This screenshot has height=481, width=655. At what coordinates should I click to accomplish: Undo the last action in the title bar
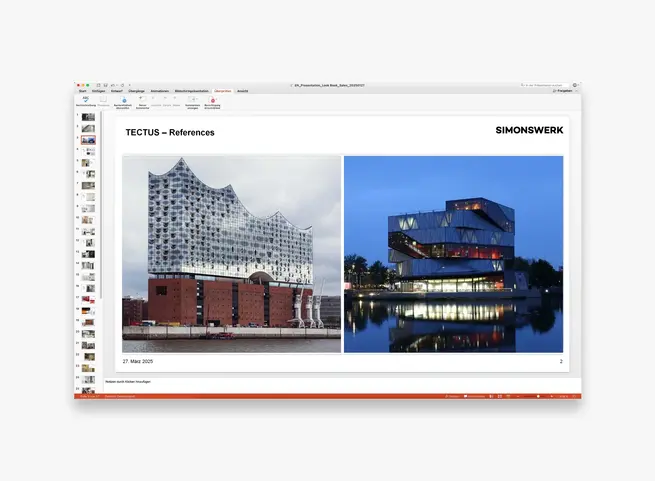pos(113,85)
